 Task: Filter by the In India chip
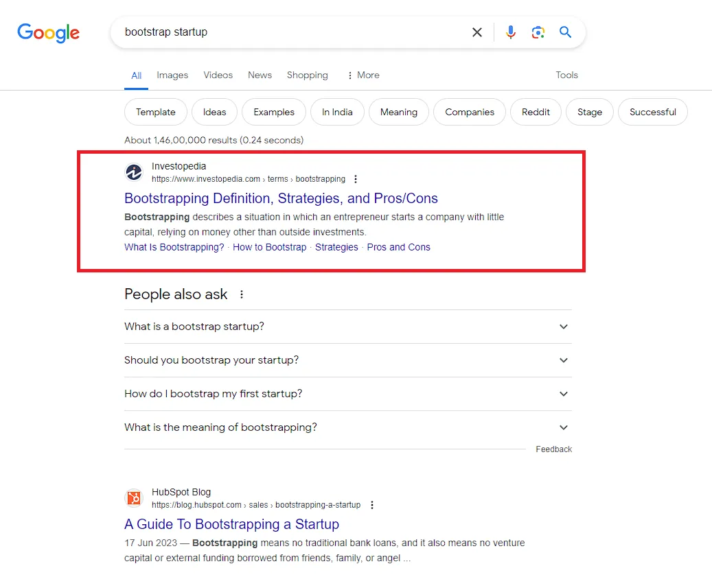(337, 112)
